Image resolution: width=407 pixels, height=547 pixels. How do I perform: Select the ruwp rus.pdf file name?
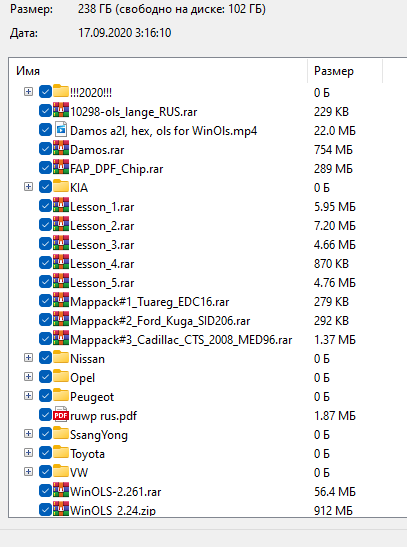coord(103,416)
